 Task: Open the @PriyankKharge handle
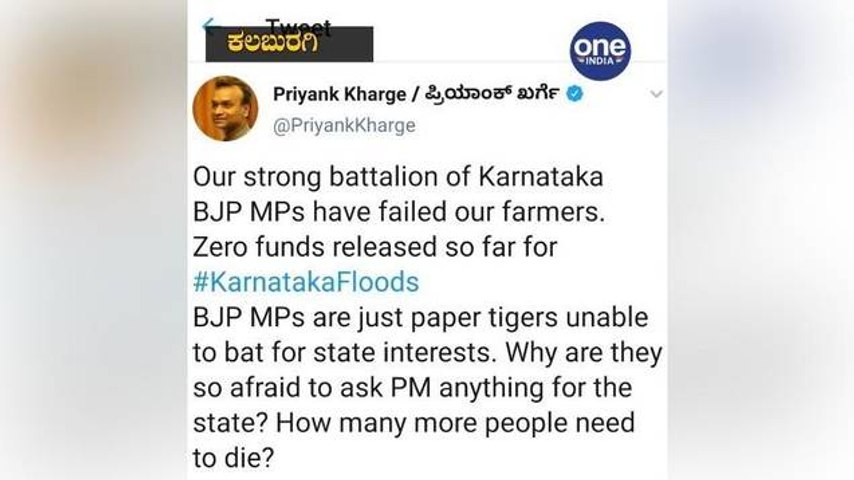coord(344,126)
